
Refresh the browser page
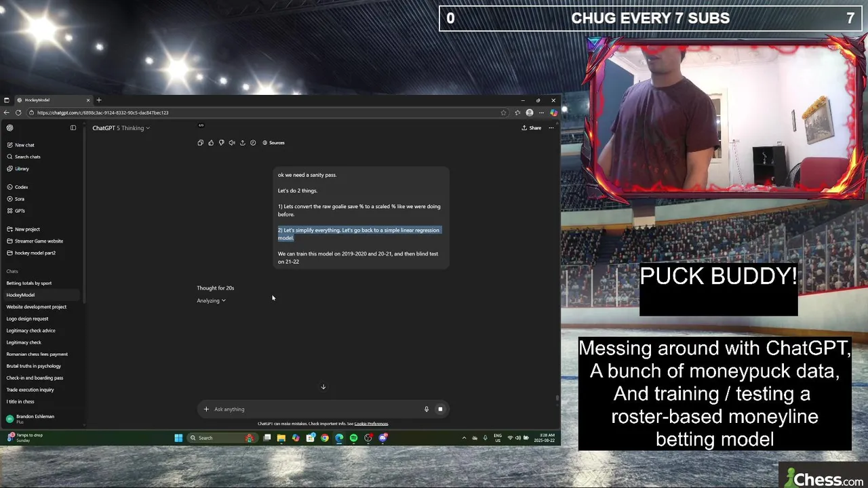[18, 113]
